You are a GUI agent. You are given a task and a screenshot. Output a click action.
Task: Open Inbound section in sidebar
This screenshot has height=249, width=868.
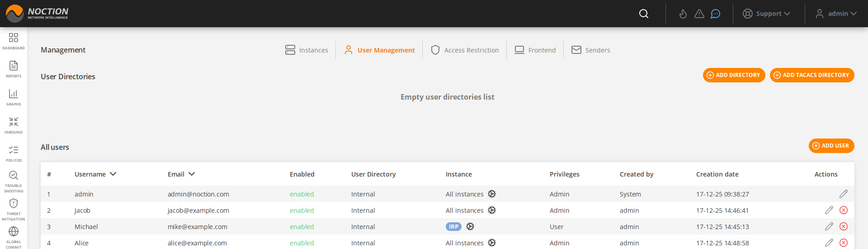click(x=14, y=125)
